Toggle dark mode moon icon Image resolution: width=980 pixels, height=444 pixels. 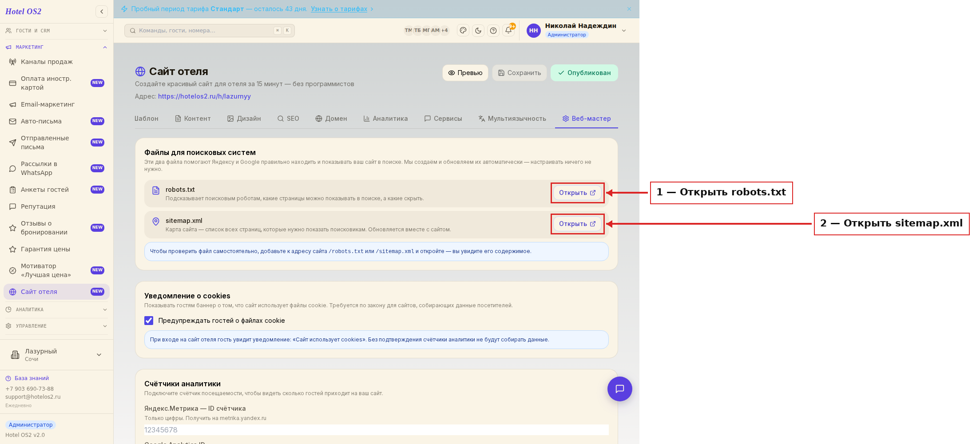coord(478,30)
